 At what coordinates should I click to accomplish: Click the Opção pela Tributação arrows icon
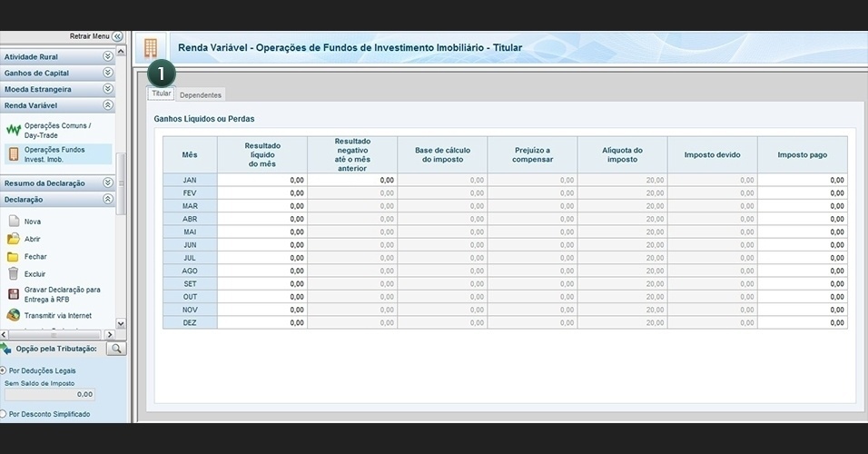pyautogui.click(x=5, y=349)
